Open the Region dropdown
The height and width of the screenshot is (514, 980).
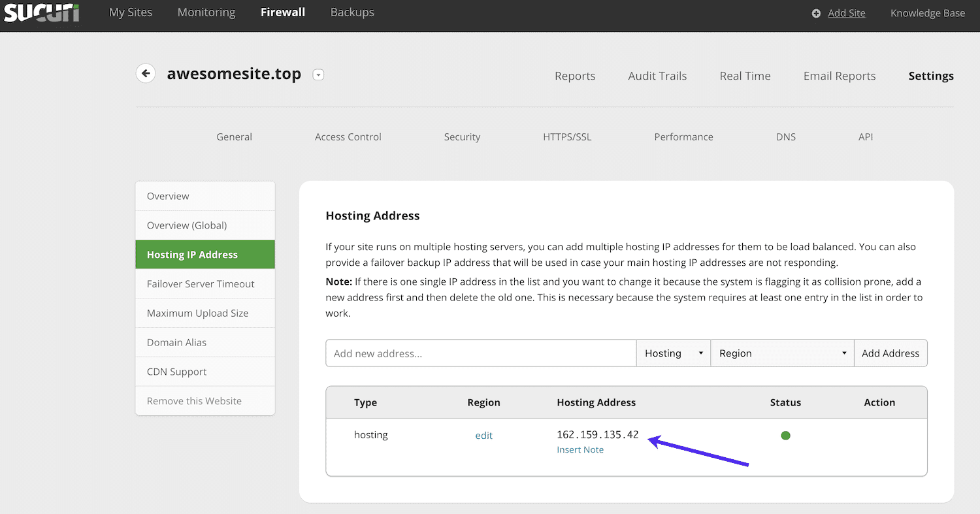[782, 353]
